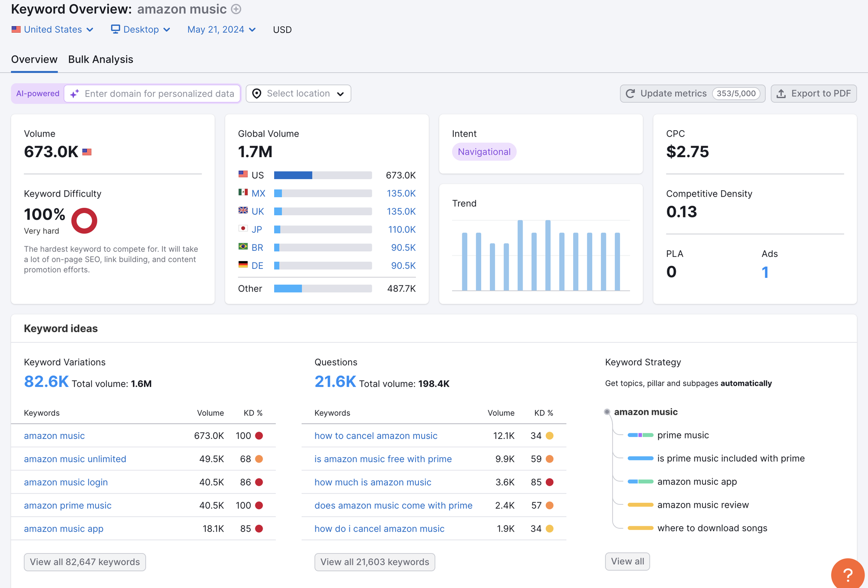Open the amazon music keyword link
868x588 pixels.
pyautogui.click(x=54, y=436)
